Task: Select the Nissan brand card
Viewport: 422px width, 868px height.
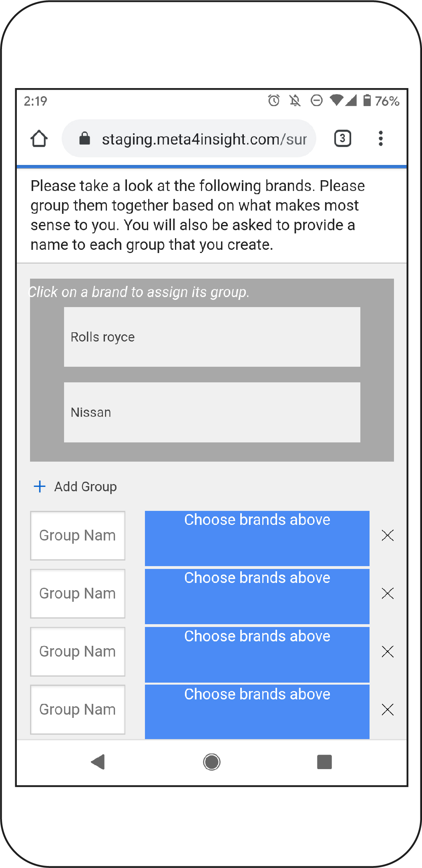Action: point(212,412)
